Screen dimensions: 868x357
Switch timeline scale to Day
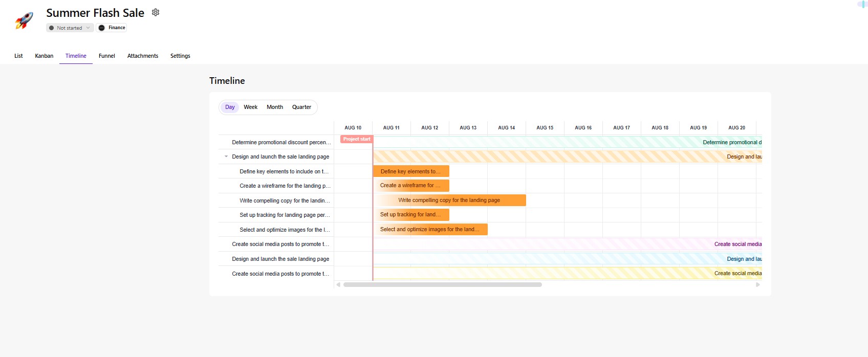pos(230,107)
